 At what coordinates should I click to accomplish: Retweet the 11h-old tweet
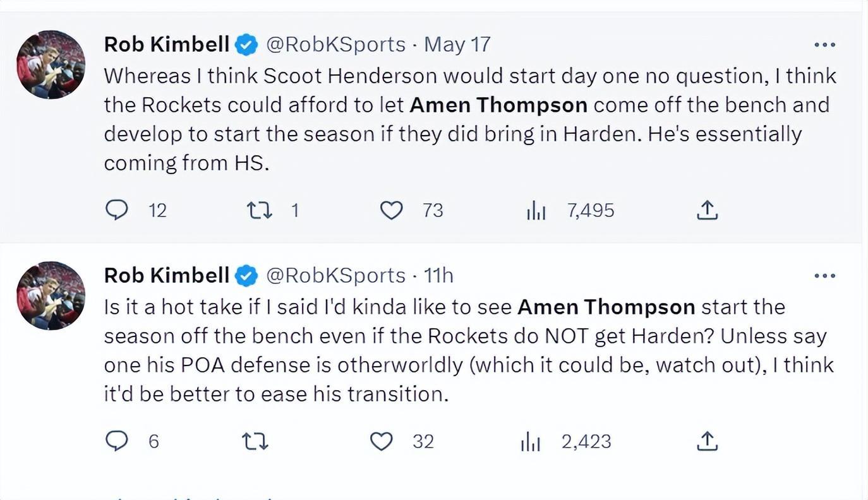[x=255, y=441]
